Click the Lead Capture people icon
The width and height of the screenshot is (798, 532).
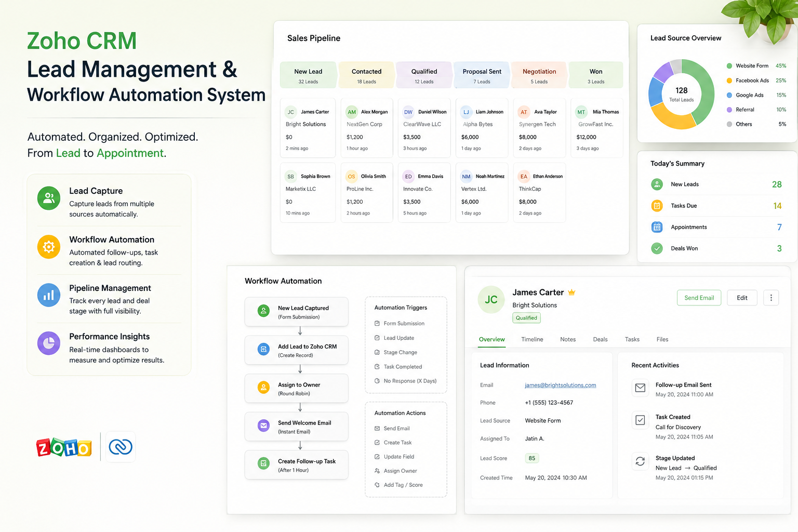point(49,198)
